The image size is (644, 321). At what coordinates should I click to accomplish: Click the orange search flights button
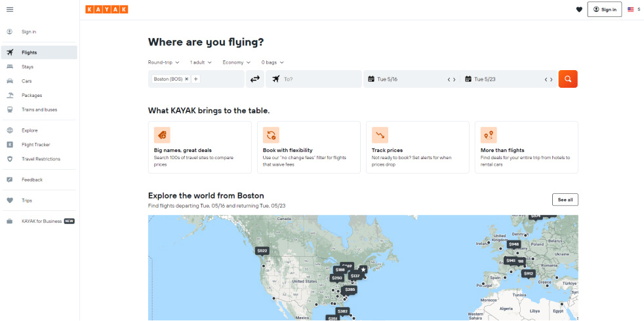pos(568,79)
